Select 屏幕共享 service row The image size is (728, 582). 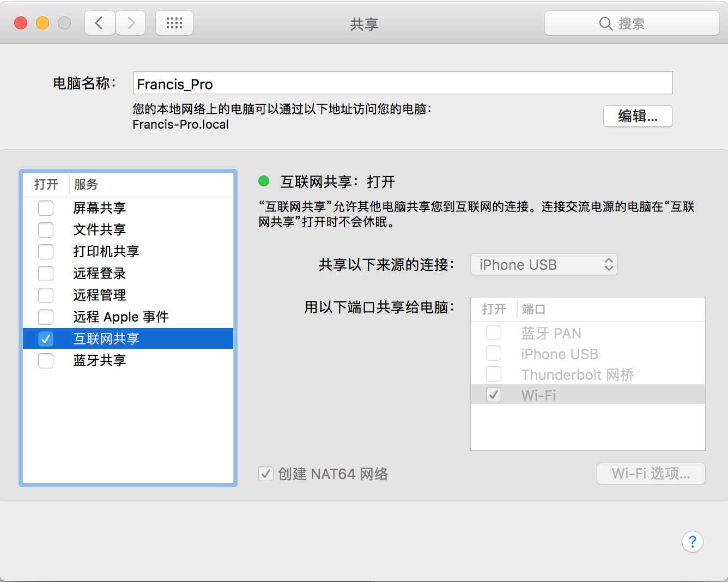tap(128, 208)
